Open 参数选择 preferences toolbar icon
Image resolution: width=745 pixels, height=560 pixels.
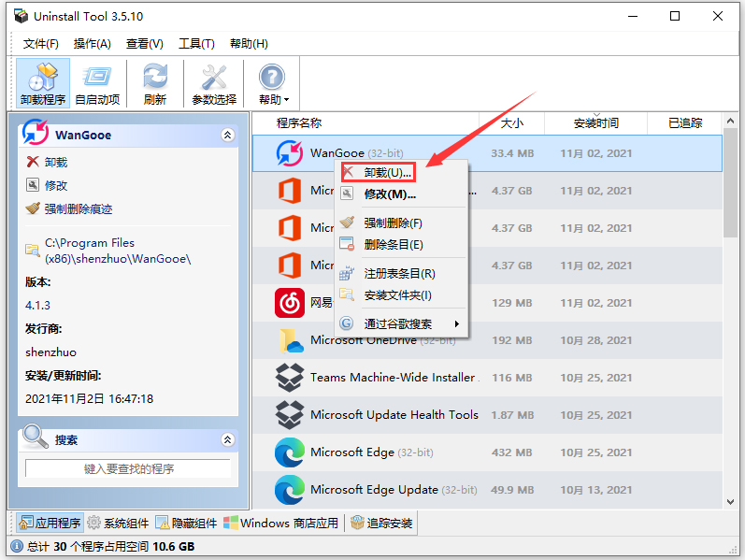(x=214, y=82)
